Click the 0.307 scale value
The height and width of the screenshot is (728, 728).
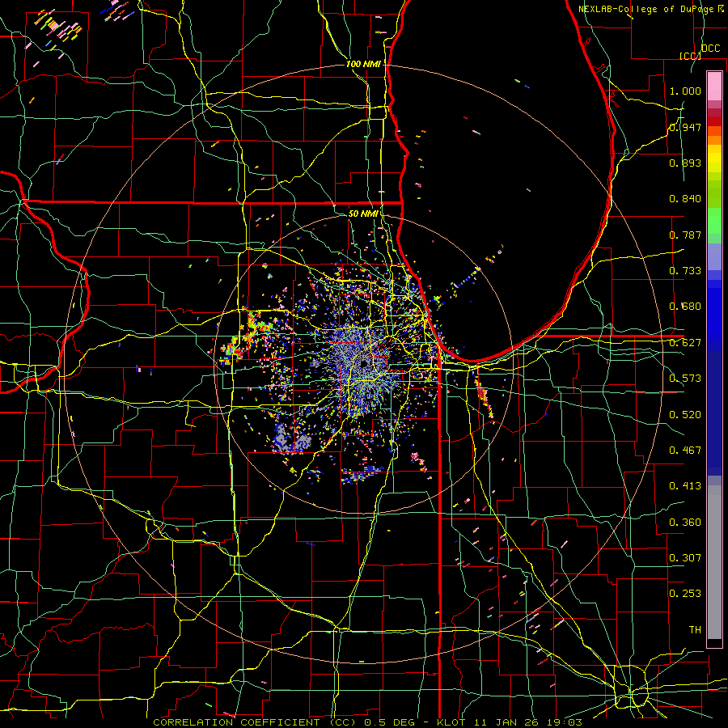click(x=685, y=558)
